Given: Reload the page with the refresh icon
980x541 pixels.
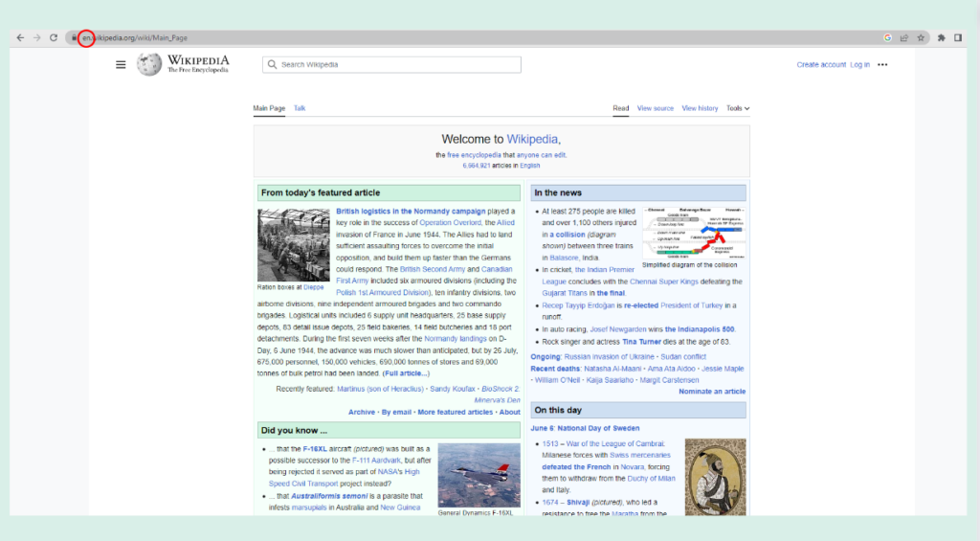Looking at the screenshot, I should (x=54, y=38).
